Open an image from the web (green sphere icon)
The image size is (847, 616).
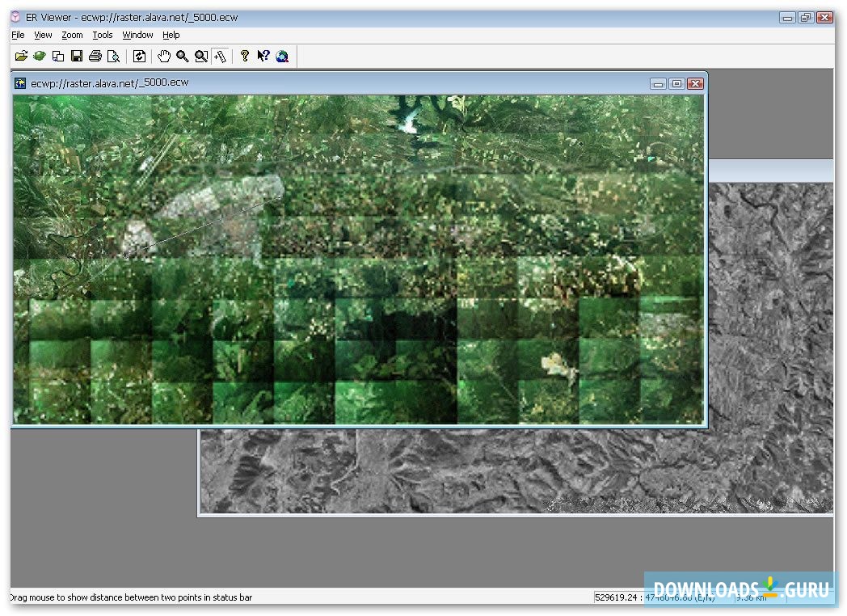click(x=39, y=56)
